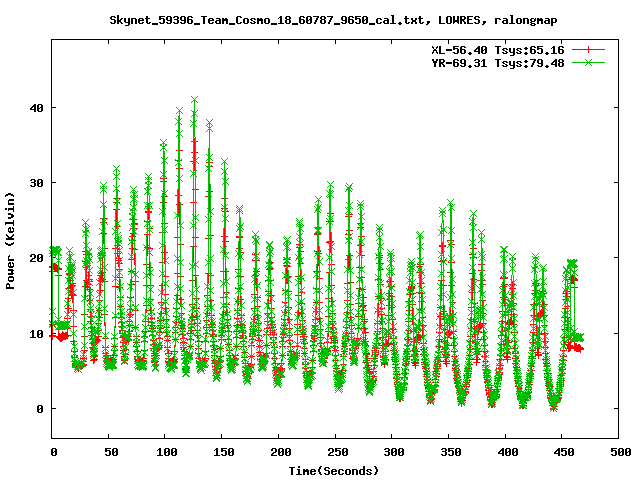Click the x-axis tick label 200
Viewport: 640px width, 480px height.
280,452
